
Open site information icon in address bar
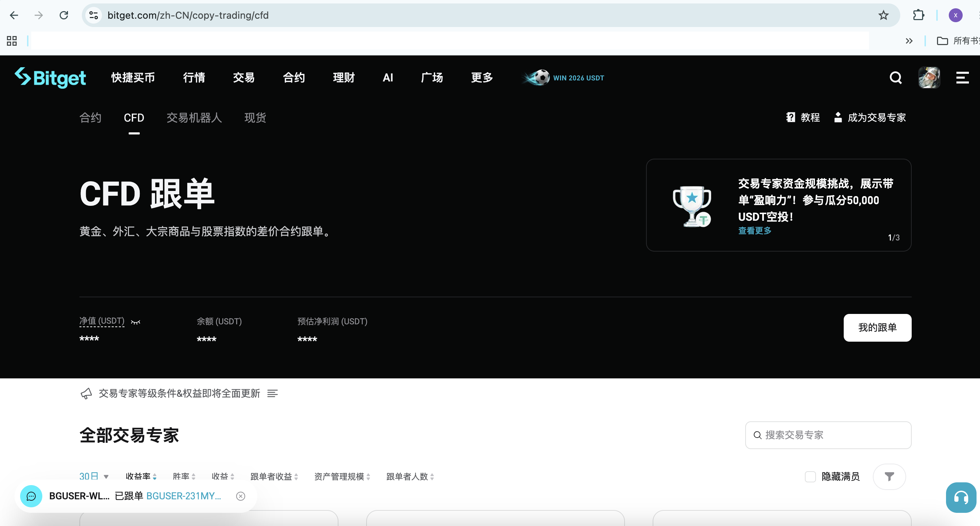94,15
